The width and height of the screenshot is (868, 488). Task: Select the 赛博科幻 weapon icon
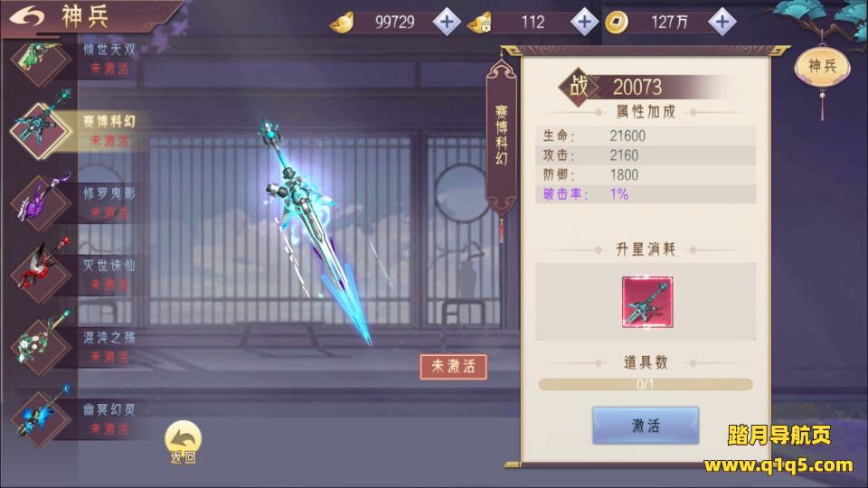coord(42,128)
